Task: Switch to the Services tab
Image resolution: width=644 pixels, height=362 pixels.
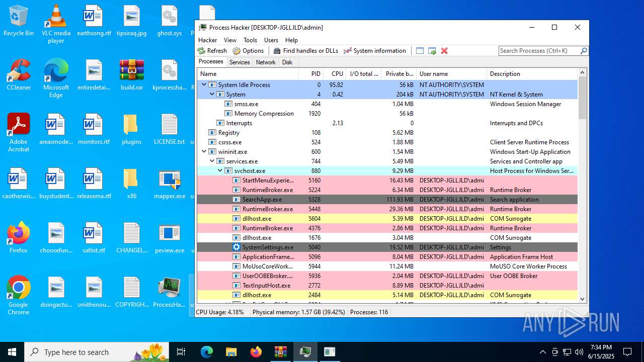Action: coord(239,62)
